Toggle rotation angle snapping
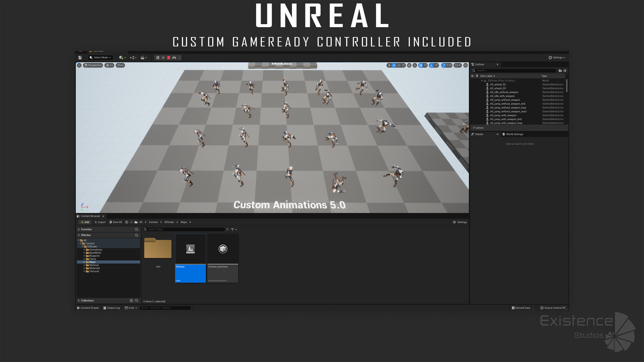The width and height of the screenshot is (644, 362). point(431,65)
